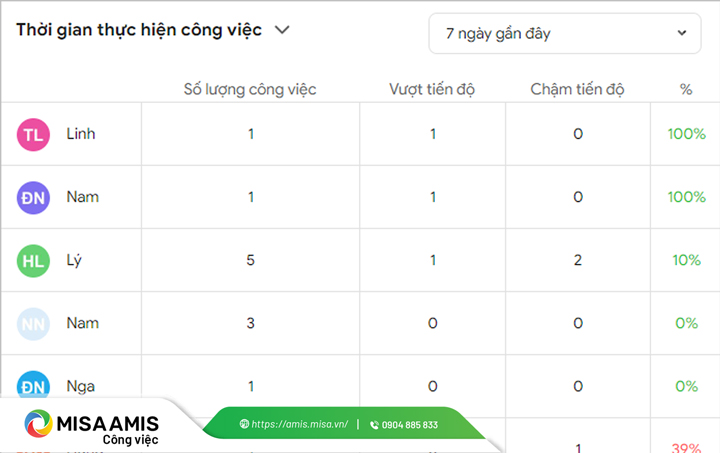Click the 10% value in Lý row
Image resolution: width=720 pixels, height=453 pixels.
686,260
